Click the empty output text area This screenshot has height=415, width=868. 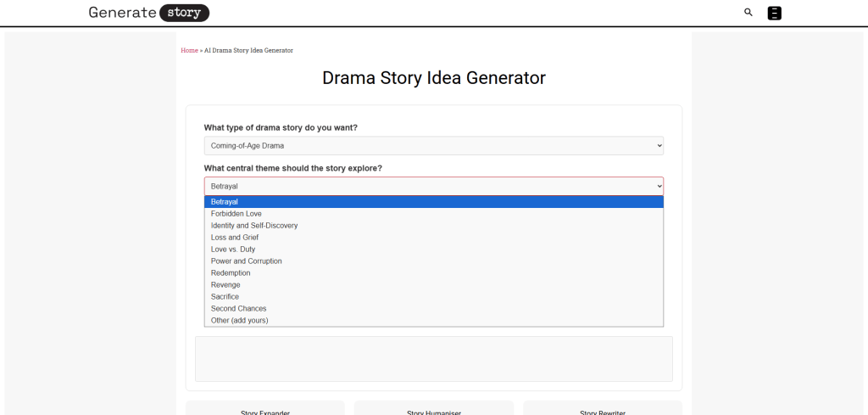click(433, 359)
